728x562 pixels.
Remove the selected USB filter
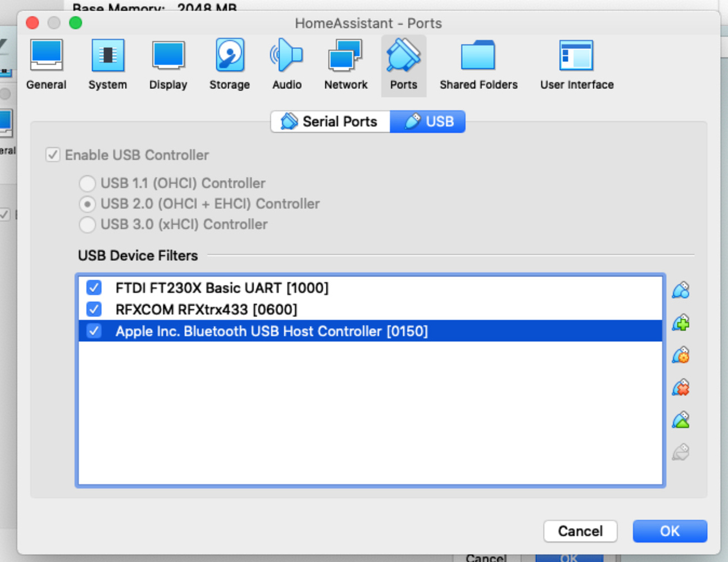[x=680, y=387]
